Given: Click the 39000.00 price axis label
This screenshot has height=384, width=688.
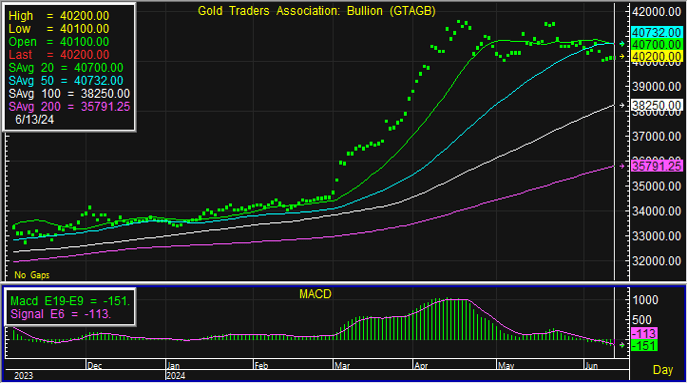Looking at the screenshot, I should 656,86.
